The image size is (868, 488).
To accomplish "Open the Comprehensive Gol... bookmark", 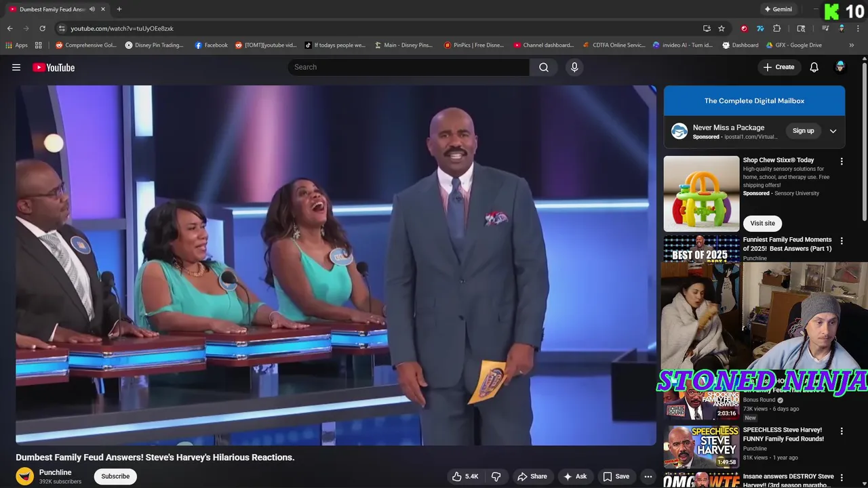I will click(86, 45).
